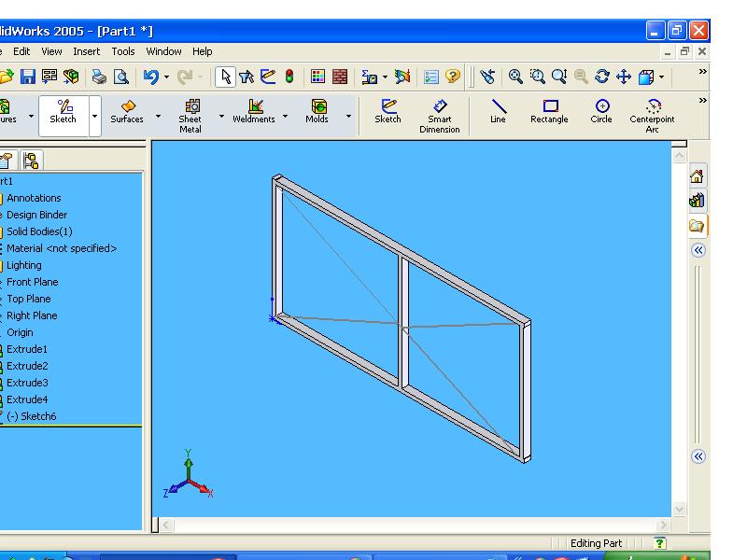Toggle the Select arrow cursor tool

[x=225, y=77]
